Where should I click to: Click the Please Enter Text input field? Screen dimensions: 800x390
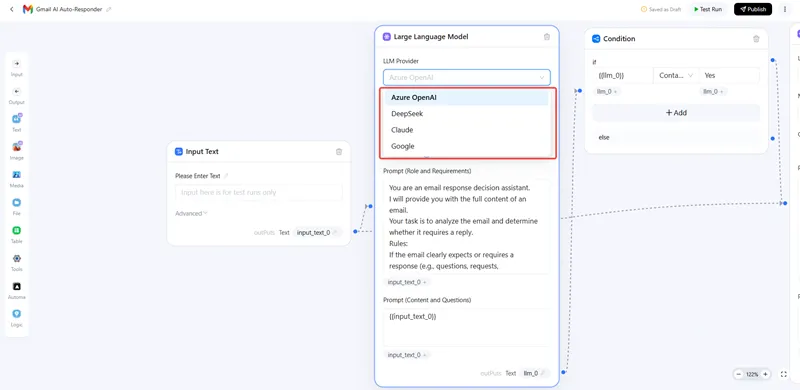pos(259,192)
